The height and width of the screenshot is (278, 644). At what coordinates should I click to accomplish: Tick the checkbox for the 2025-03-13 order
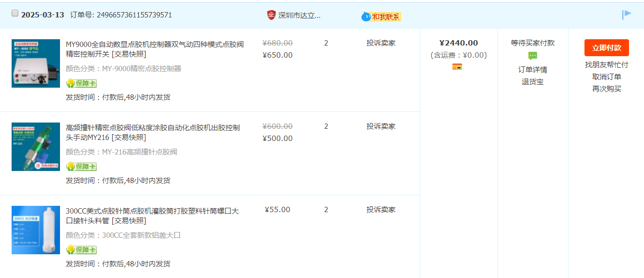tap(15, 14)
